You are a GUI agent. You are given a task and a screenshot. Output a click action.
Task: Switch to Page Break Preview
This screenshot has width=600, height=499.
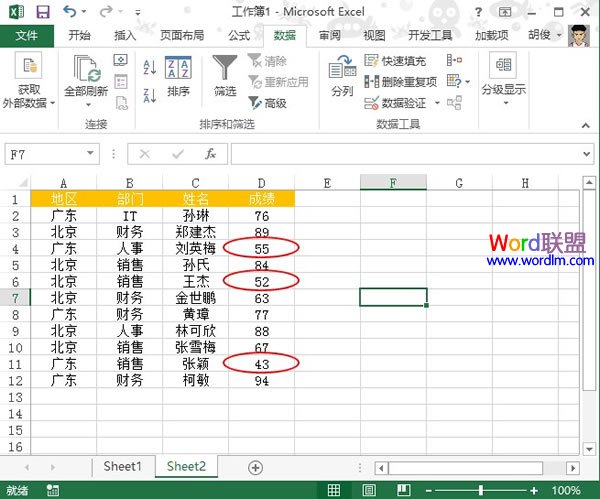click(x=404, y=490)
